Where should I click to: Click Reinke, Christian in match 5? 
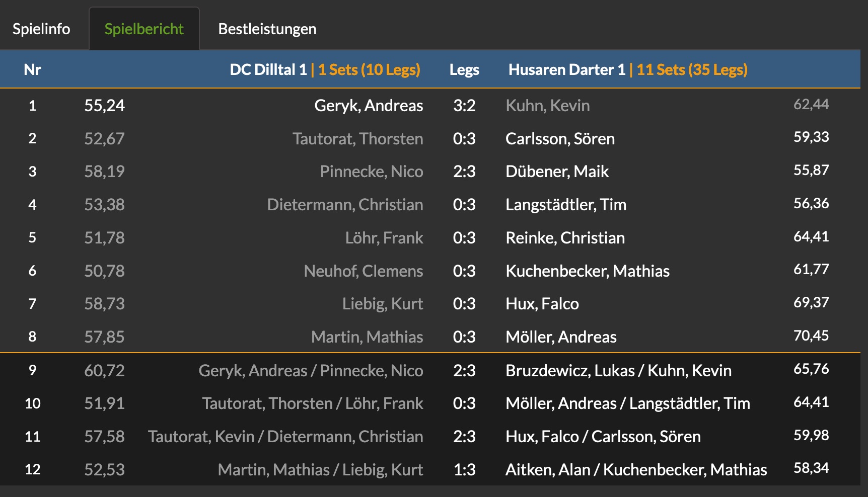click(x=565, y=238)
